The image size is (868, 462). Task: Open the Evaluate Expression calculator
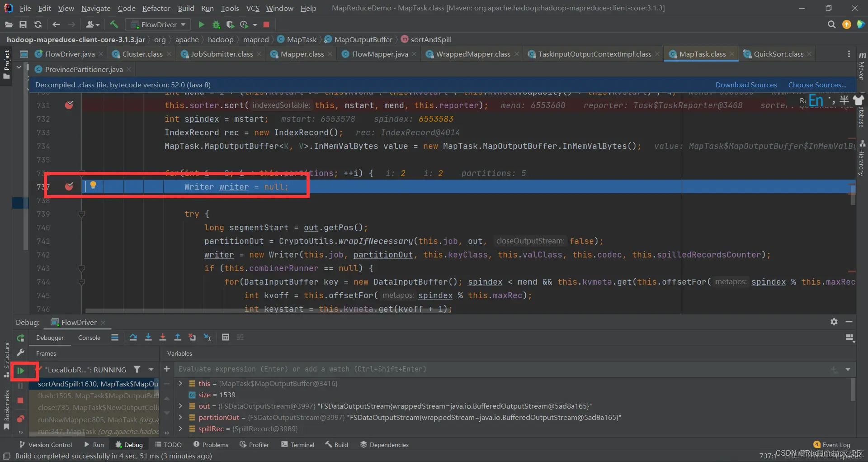226,338
